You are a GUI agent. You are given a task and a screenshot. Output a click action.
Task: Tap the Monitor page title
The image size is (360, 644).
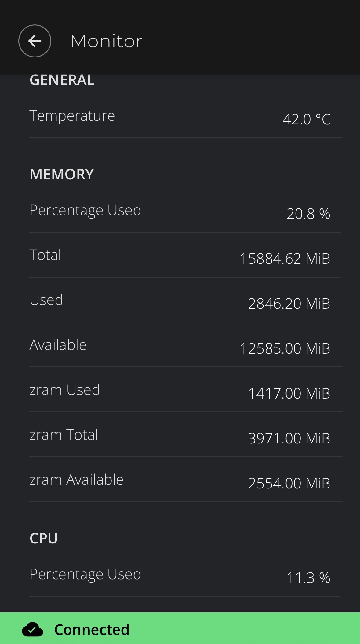(106, 41)
